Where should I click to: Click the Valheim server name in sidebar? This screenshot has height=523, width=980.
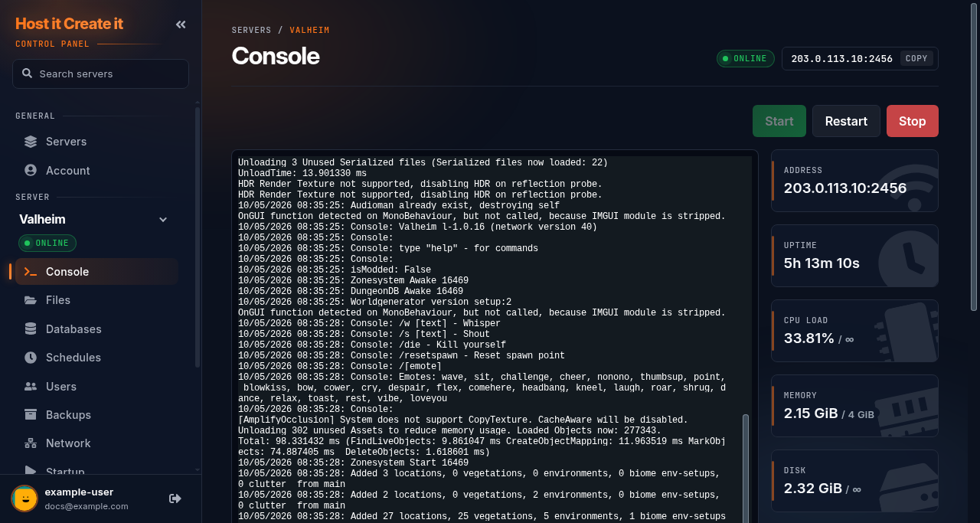43,219
